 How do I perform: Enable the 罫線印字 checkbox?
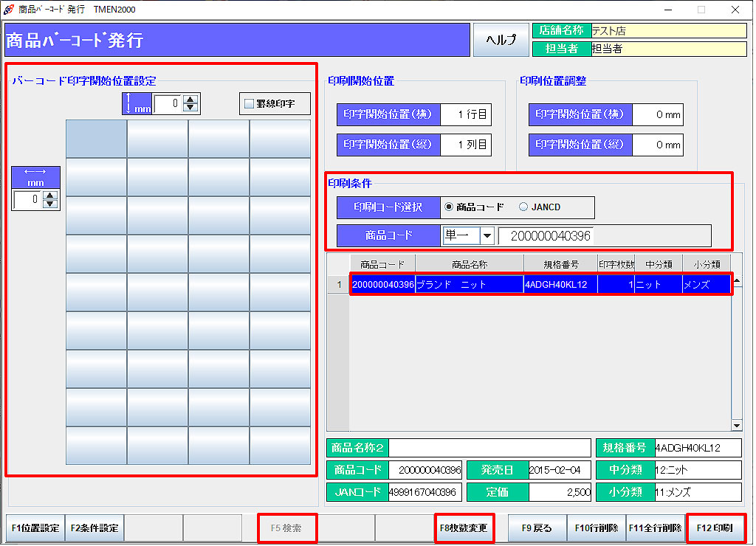pyautogui.click(x=250, y=104)
